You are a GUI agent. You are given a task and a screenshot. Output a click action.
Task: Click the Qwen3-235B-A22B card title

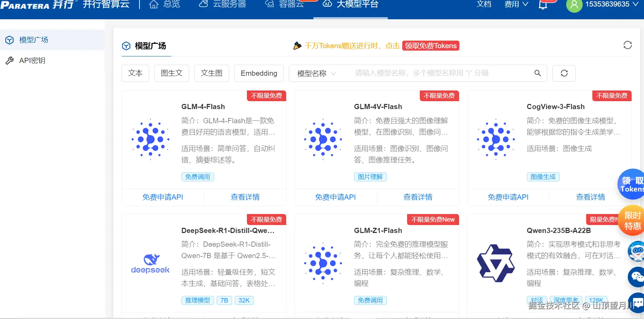tap(559, 231)
